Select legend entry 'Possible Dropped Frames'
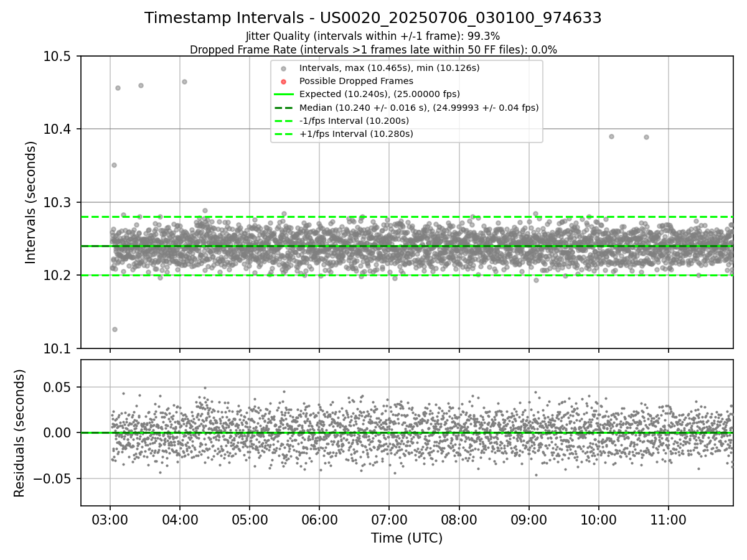The width and height of the screenshot is (747, 560). coord(356,81)
